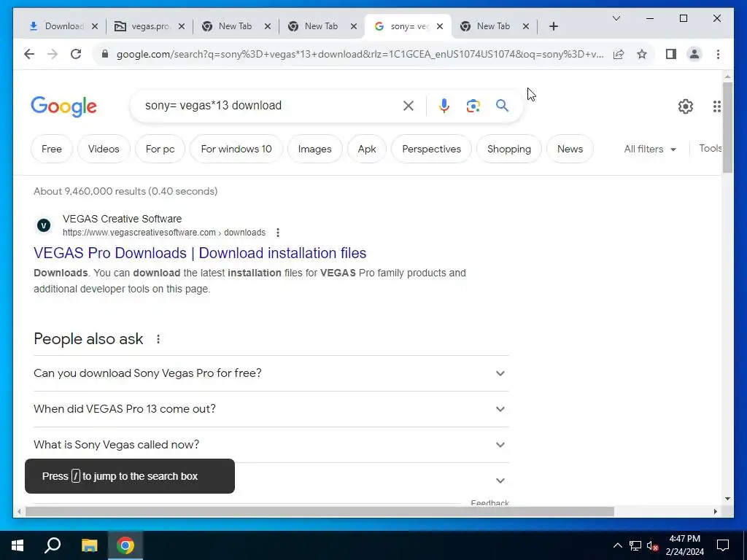Open People also ask options menu
This screenshot has height=560, width=747.
[x=158, y=339]
